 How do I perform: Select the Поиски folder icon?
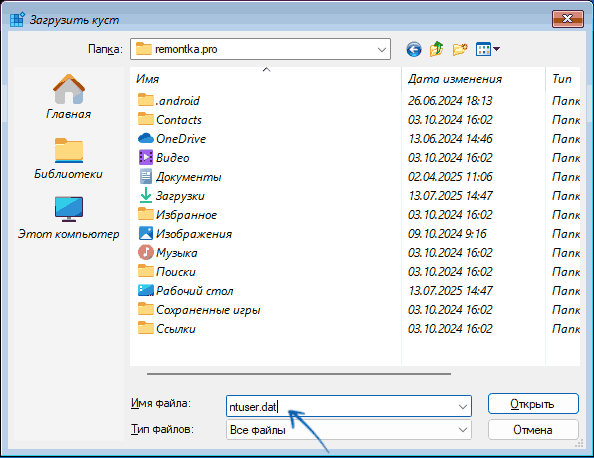tap(146, 271)
